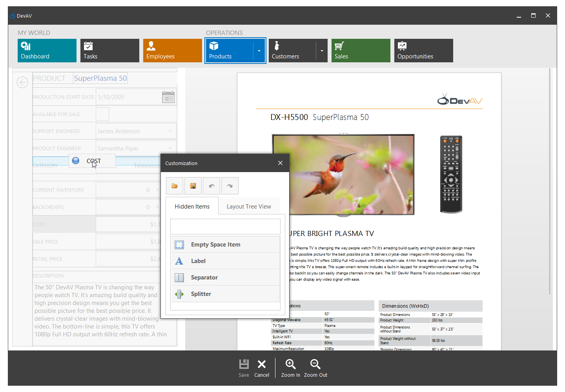This screenshot has height=392, width=565.
Task: Click the back arrow beside PRODUCT
Action: pos(22,82)
